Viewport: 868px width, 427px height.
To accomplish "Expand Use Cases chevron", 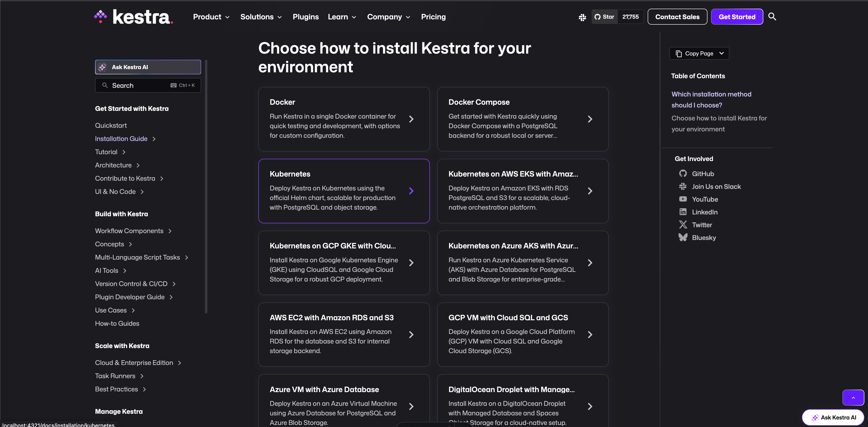I will 133,310.
